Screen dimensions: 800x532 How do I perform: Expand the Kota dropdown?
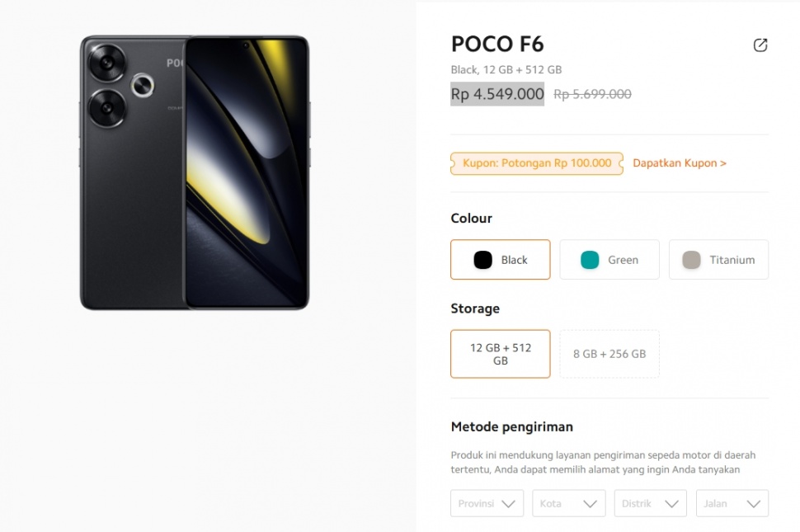pos(568,503)
